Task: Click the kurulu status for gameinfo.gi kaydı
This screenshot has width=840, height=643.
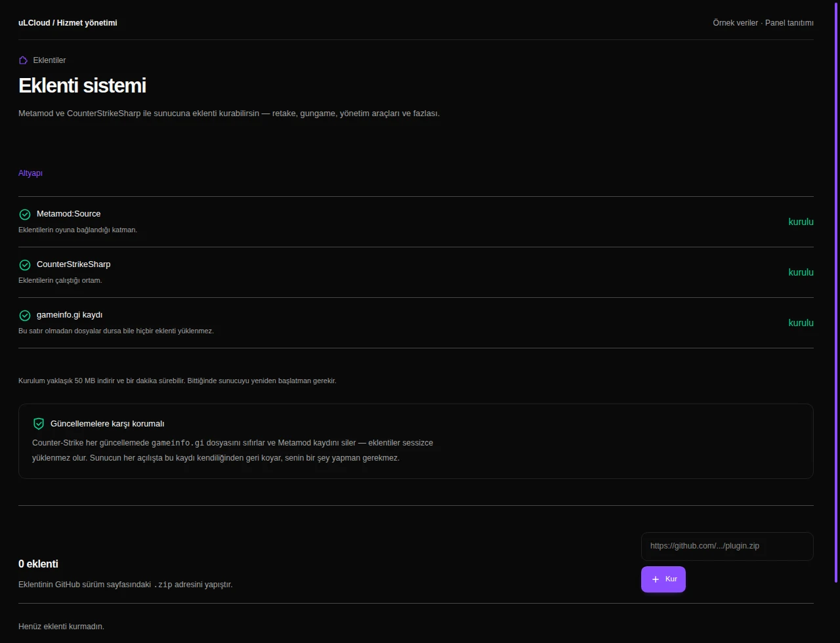Action: pyautogui.click(x=801, y=323)
